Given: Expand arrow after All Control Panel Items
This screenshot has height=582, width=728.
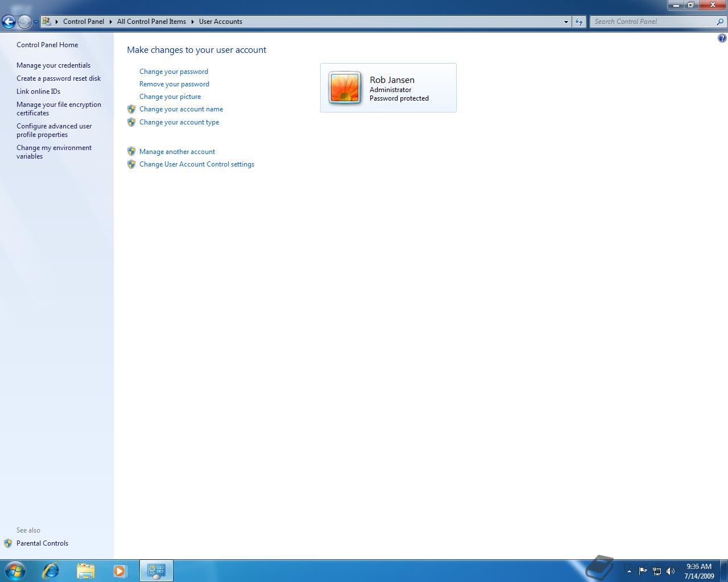Looking at the screenshot, I should (192, 22).
